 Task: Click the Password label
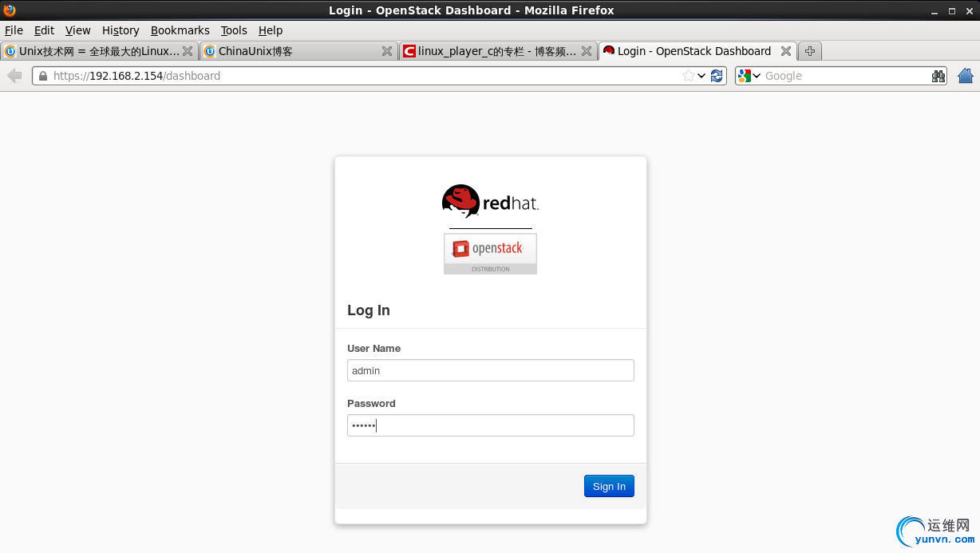(x=371, y=404)
